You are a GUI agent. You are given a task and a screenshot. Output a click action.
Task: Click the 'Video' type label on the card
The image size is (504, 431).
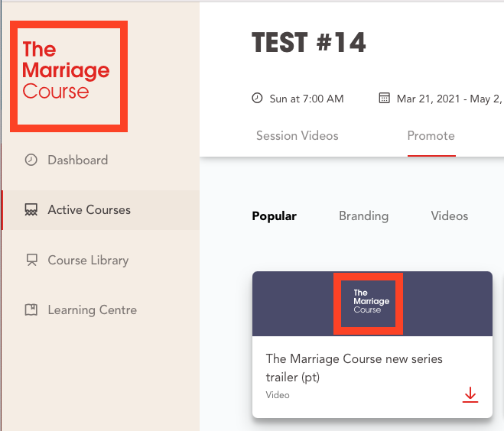[x=278, y=395]
